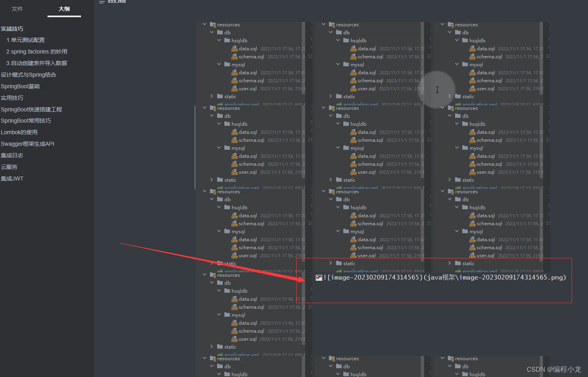Navigate to 集成日志 heading
588x377 pixels.
click(x=12, y=156)
